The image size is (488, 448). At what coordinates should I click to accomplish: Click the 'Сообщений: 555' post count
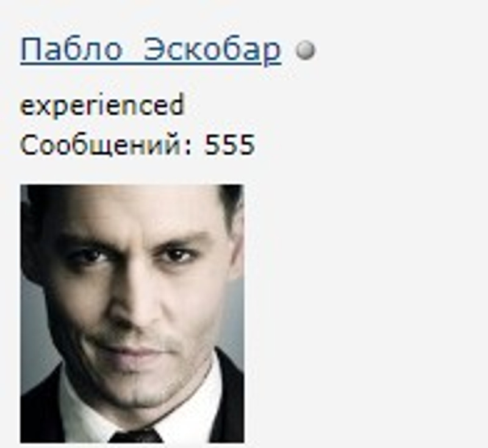(x=137, y=145)
